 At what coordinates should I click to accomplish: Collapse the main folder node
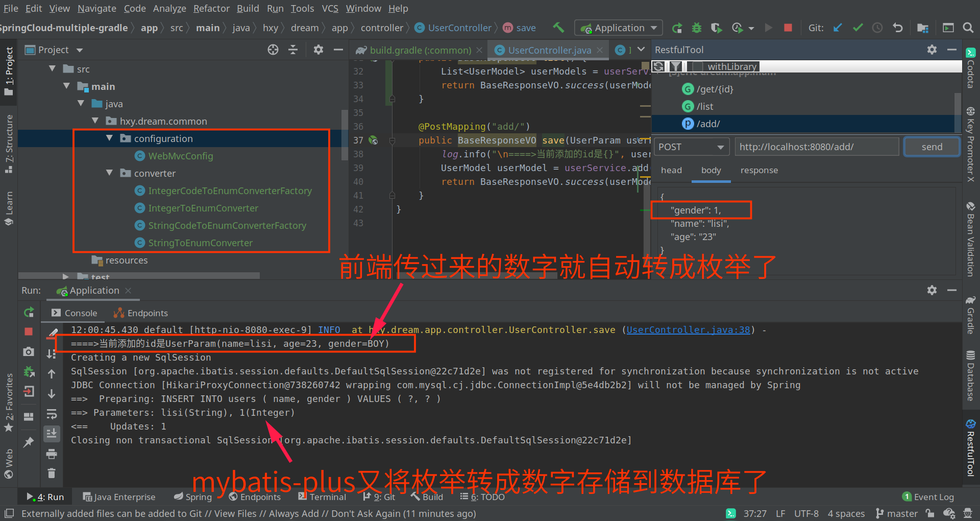[x=66, y=86]
